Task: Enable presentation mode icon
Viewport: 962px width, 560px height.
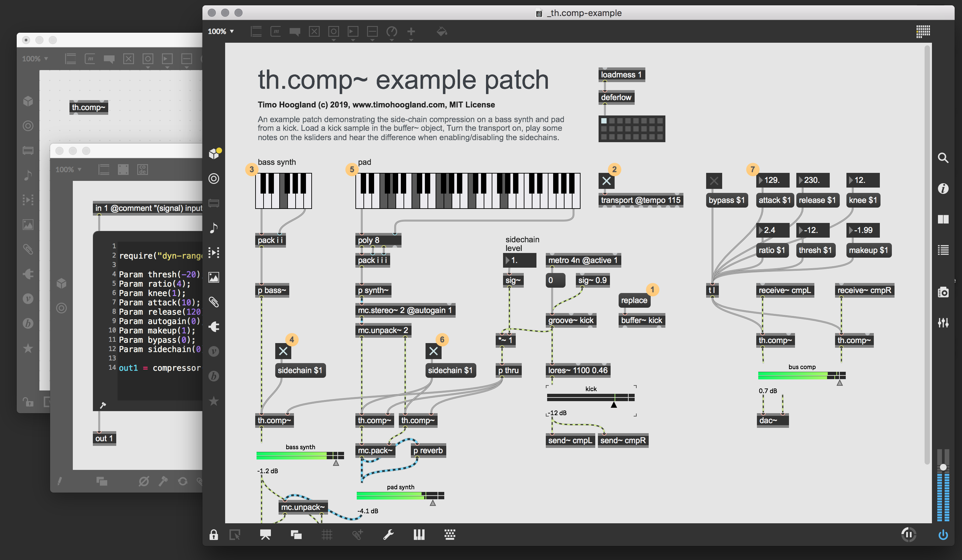Action: [265, 534]
